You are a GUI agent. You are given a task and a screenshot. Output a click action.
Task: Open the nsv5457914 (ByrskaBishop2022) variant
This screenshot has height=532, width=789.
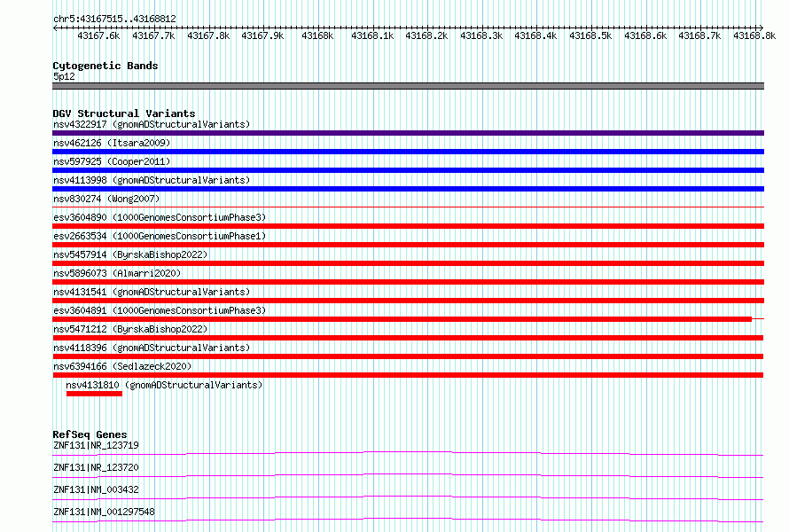[x=130, y=254]
